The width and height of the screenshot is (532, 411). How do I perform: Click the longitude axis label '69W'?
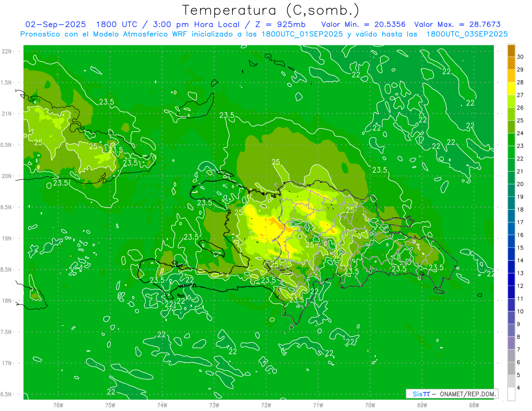point(422,405)
